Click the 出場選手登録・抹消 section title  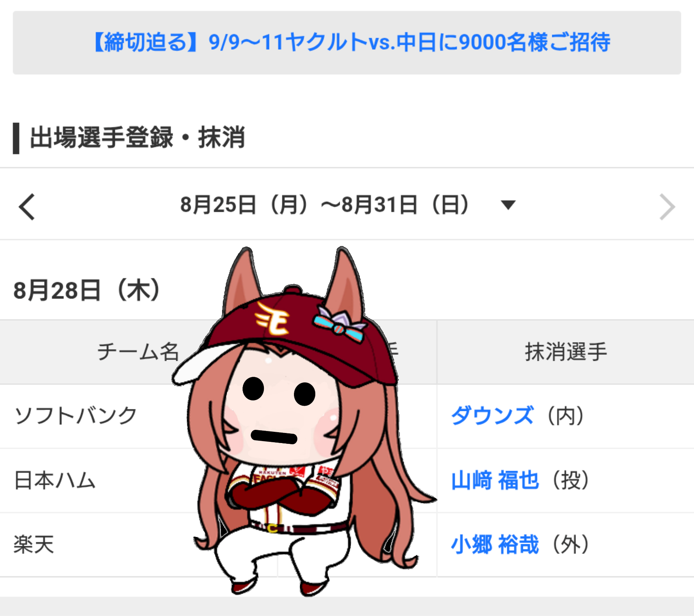137,137
